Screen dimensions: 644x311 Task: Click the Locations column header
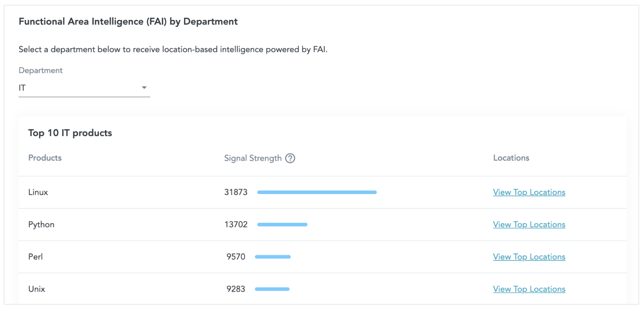[511, 158]
